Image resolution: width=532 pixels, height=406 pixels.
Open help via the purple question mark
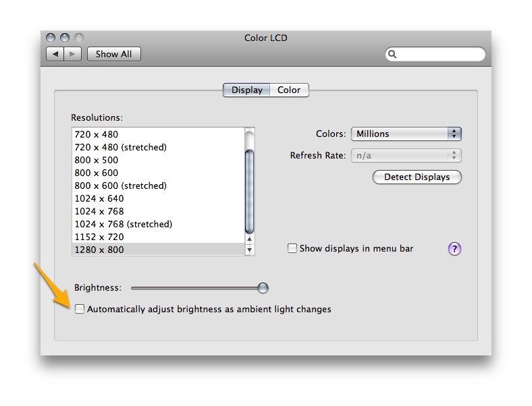click(x=454, y=249)
